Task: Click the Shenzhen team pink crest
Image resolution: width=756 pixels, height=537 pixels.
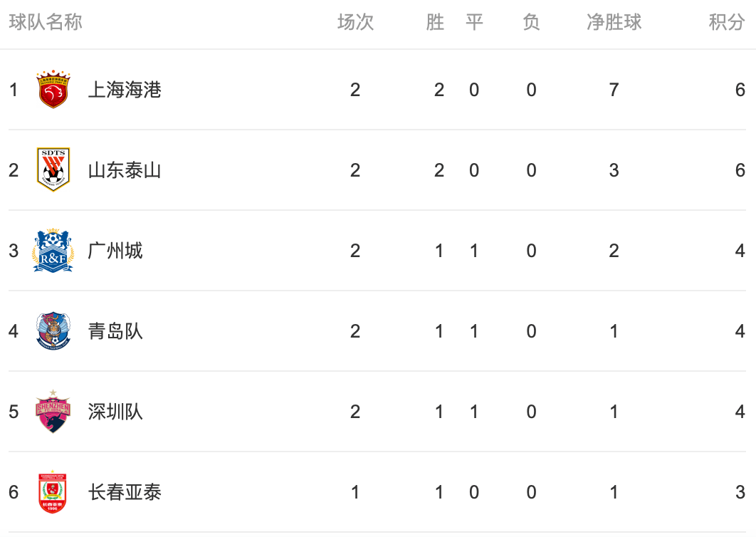Action: tap(53, 411)
